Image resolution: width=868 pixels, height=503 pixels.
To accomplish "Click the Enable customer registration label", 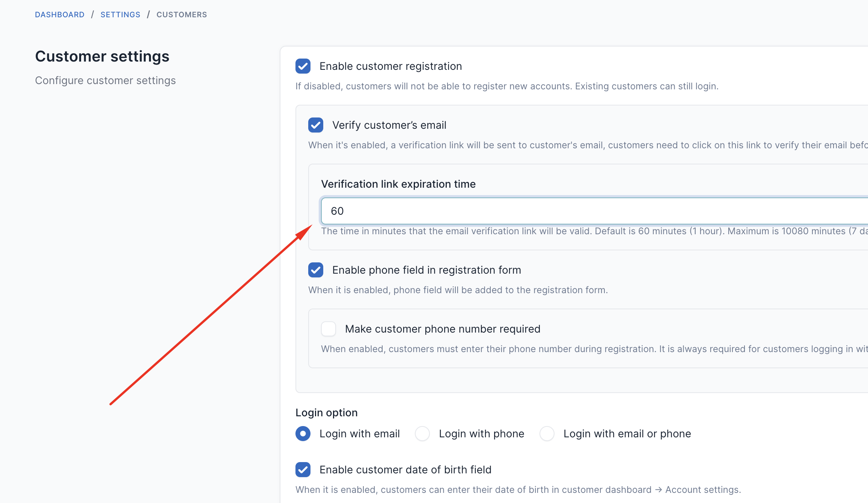I will click(391, 66).
